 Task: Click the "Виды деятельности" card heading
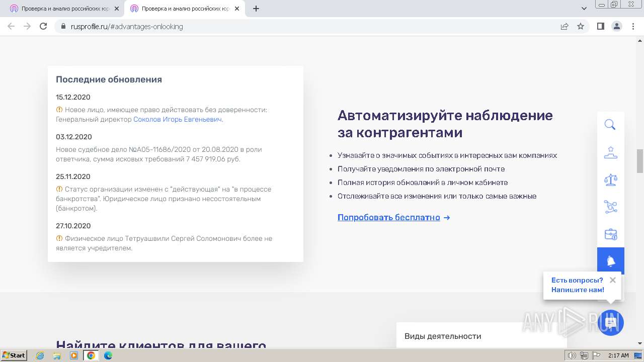(x=443, y=336)
